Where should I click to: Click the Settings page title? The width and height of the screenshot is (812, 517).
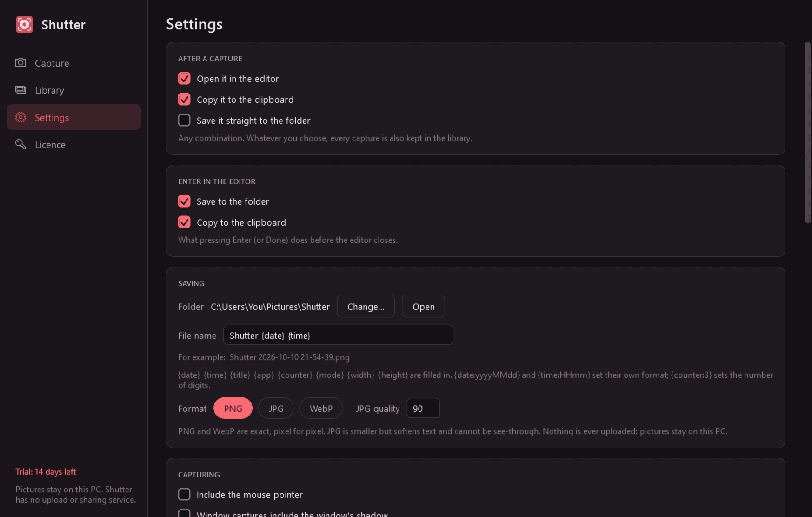click(194, 24)
